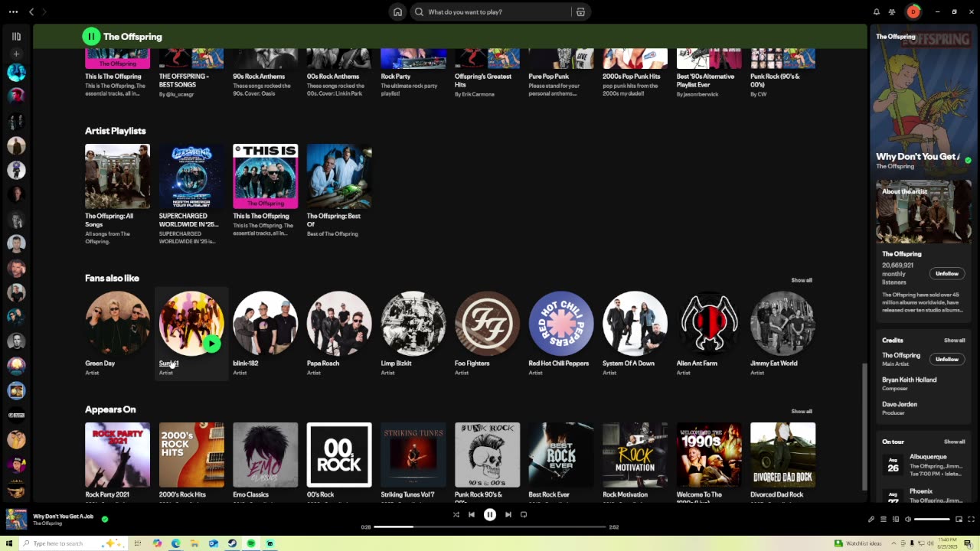Skip to the previous track
The width and height of the screenshot is (980, 551).
click(472, 515)
